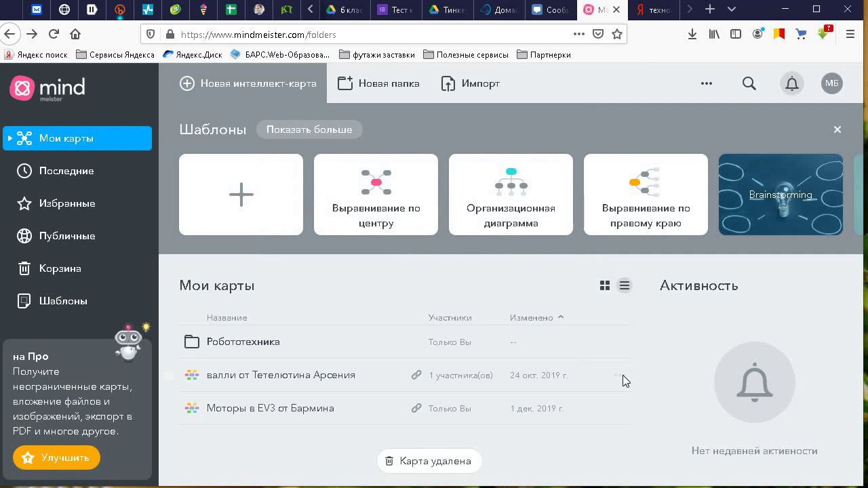Open футажи заставки bookmarks folder
868x488 pixels.
click(376, 55)
